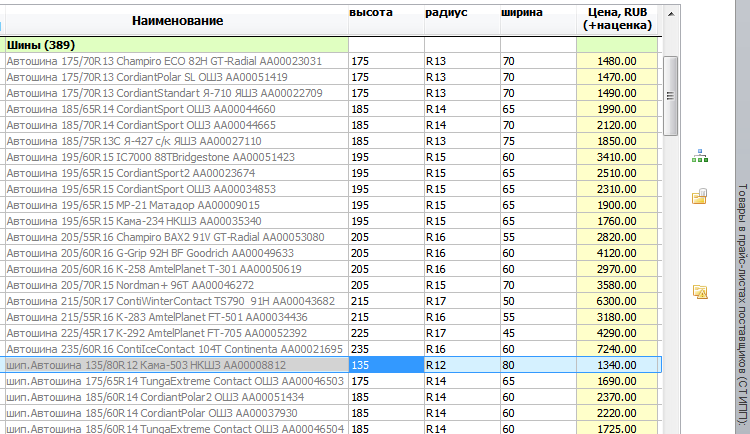Click the folder with warning sign icon
The image size is (750, 434).
[x=700, y=292]
